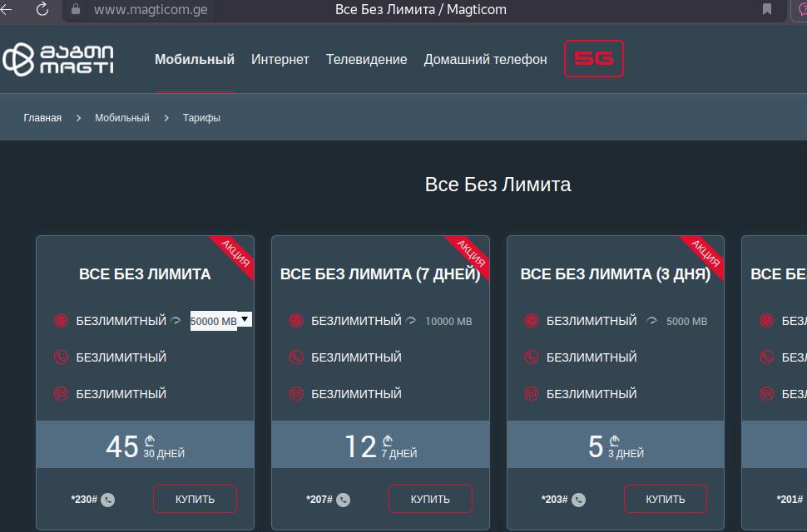Open the 5G badge link
Viewport: 807px width, 532px height.
pyautogui.click(x=594, y=58)
